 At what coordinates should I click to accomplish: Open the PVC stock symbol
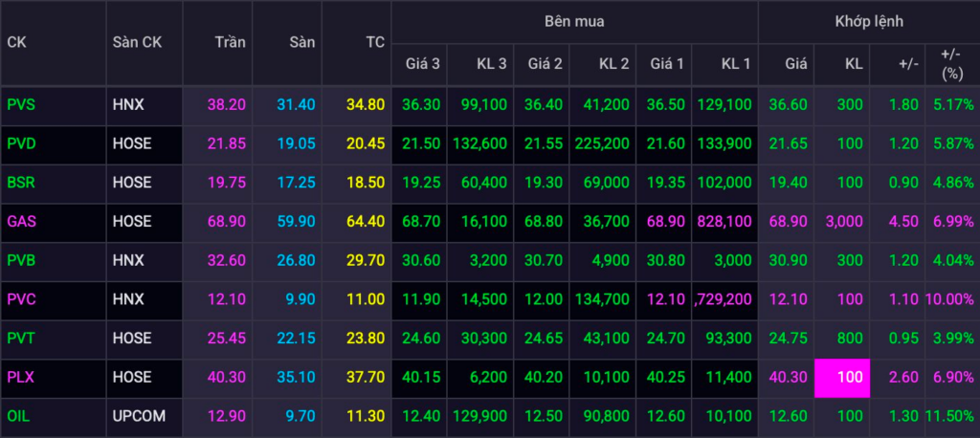(x=21, y=299)
